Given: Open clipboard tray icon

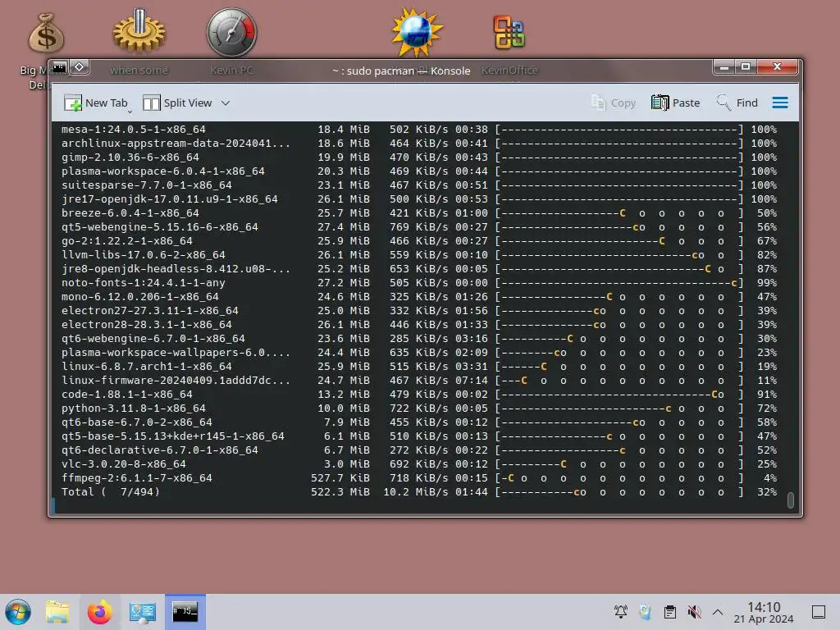Looking at the screenshot, I should point(669,612).
